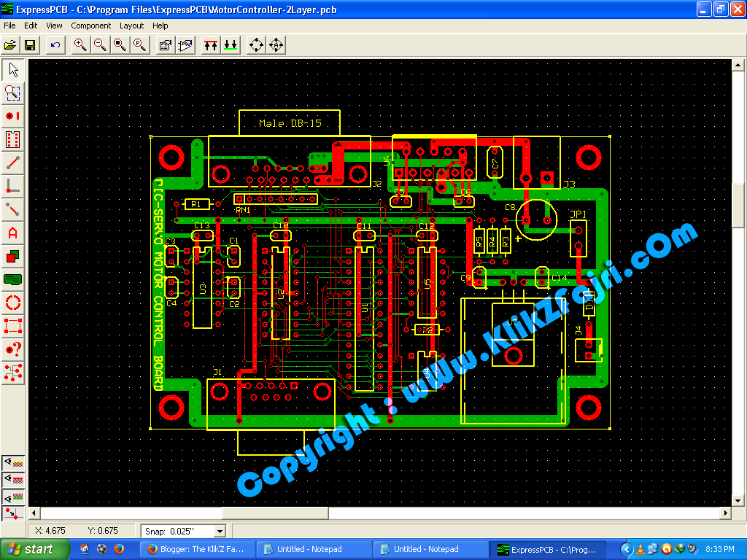Launch Firefox from quick launch
The width and height of the screenshot is (747, 560).
point(119,549)
